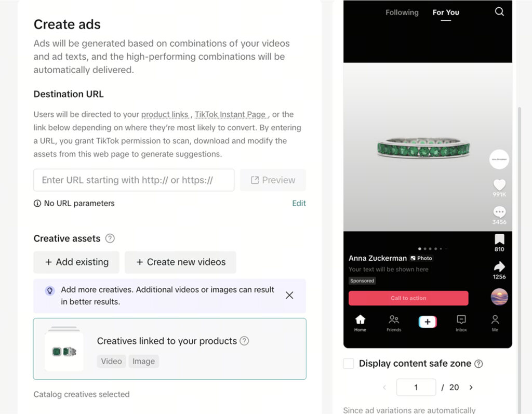
Task: Select the For You tab
Action: pos(446,12)
